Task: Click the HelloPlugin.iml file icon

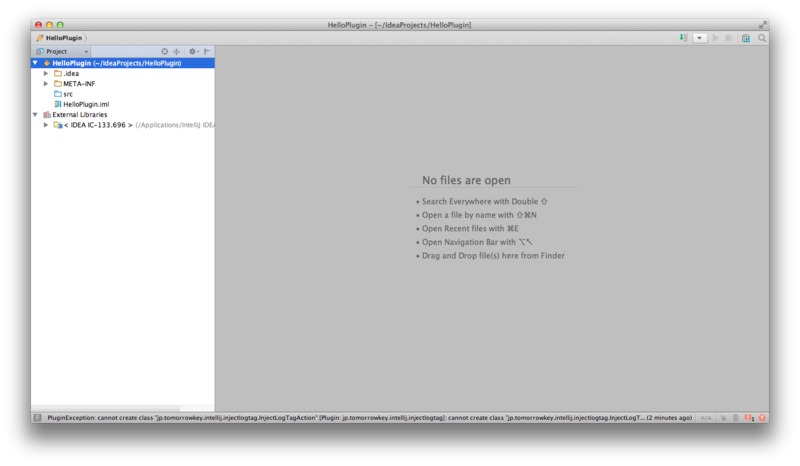Action: 58,104
